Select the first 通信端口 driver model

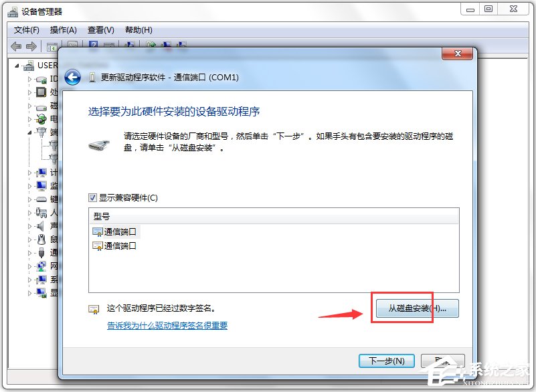(x=115, y=231)
